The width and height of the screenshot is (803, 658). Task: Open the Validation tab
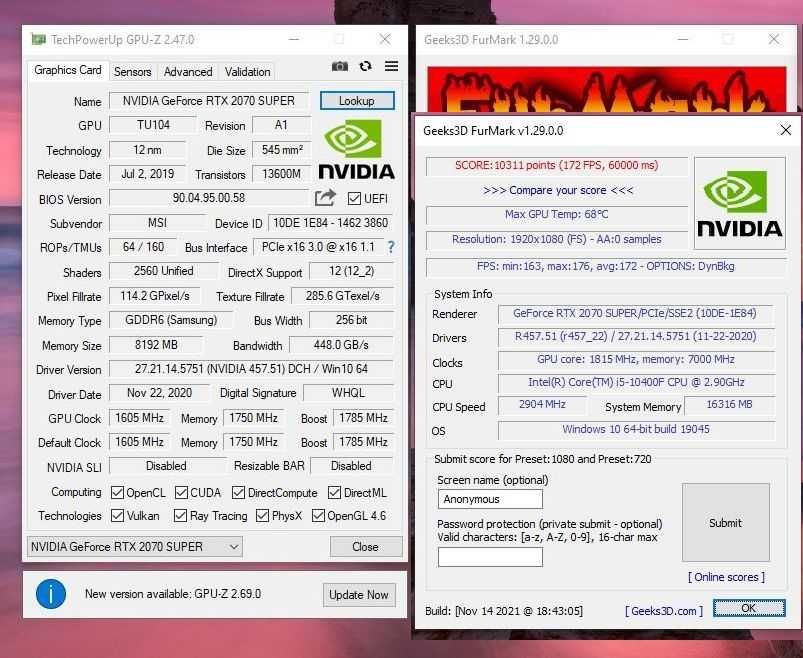(247, 72)
